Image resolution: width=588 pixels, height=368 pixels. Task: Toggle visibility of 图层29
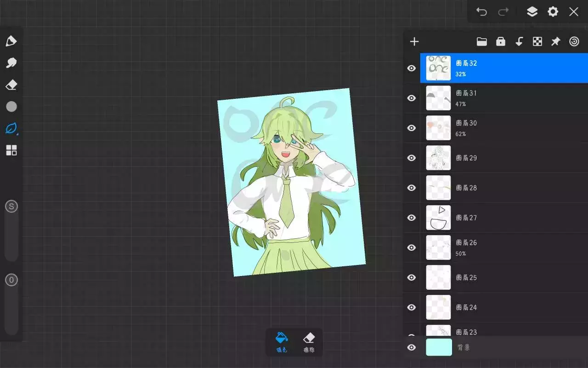[412, 158]
